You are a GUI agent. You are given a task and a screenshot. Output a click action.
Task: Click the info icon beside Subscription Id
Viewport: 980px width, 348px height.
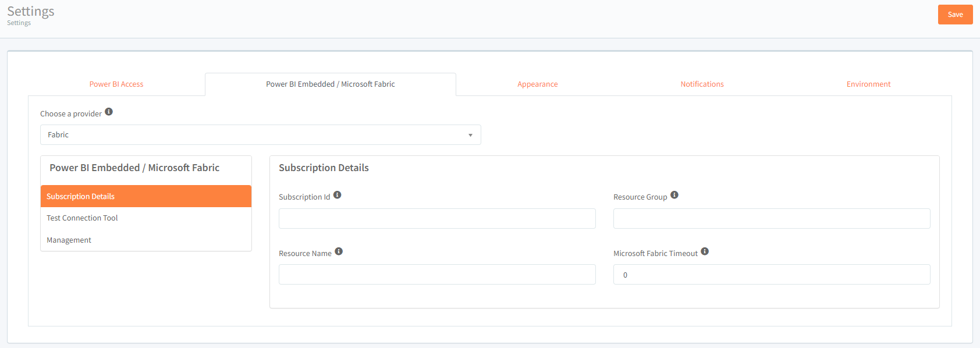tap(338, 195)
